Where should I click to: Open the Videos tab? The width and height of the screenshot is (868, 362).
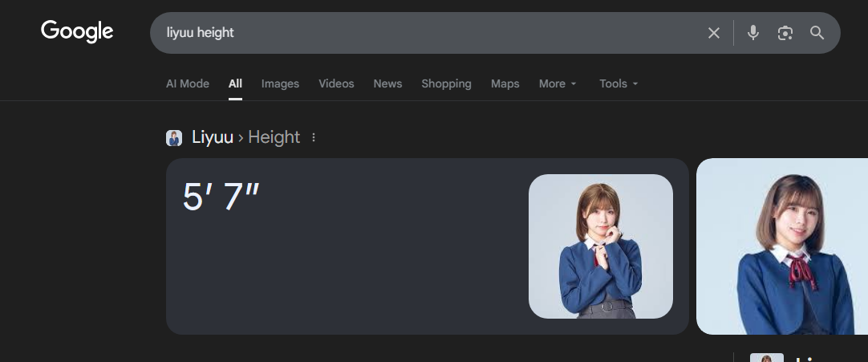click(336, 83)
